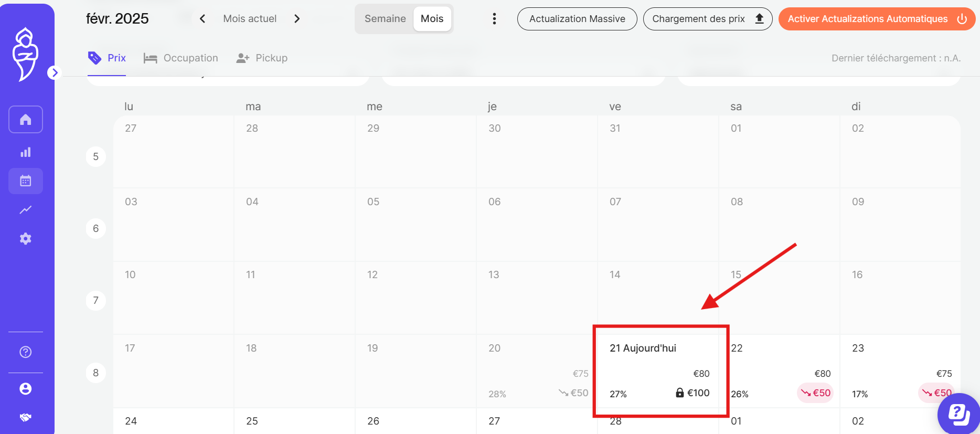Click the Actualization Massive button
Viewport: 980px width, 434px height.
pos(577,19)
